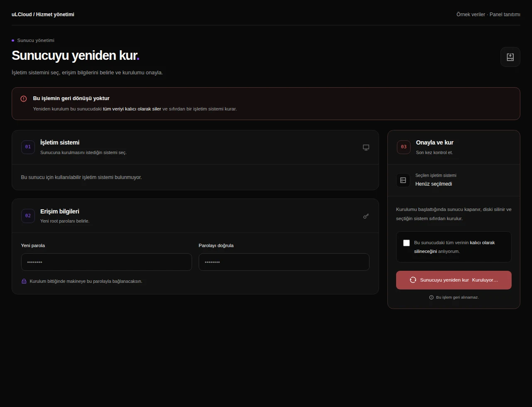Click the lock icon below the password fields
The width and height of the screenshot is (532, 407).
[x=24, y=281]
